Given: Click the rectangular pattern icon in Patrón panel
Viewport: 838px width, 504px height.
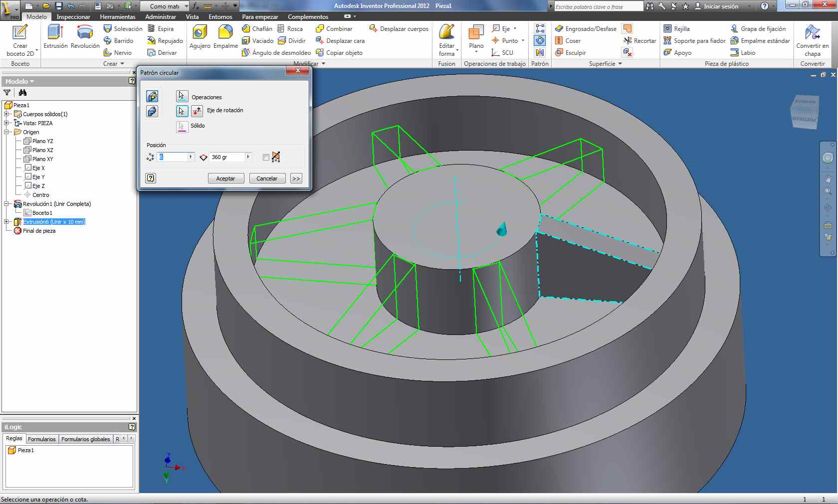Looking at the screenshot, I should [x=540, y=28].
